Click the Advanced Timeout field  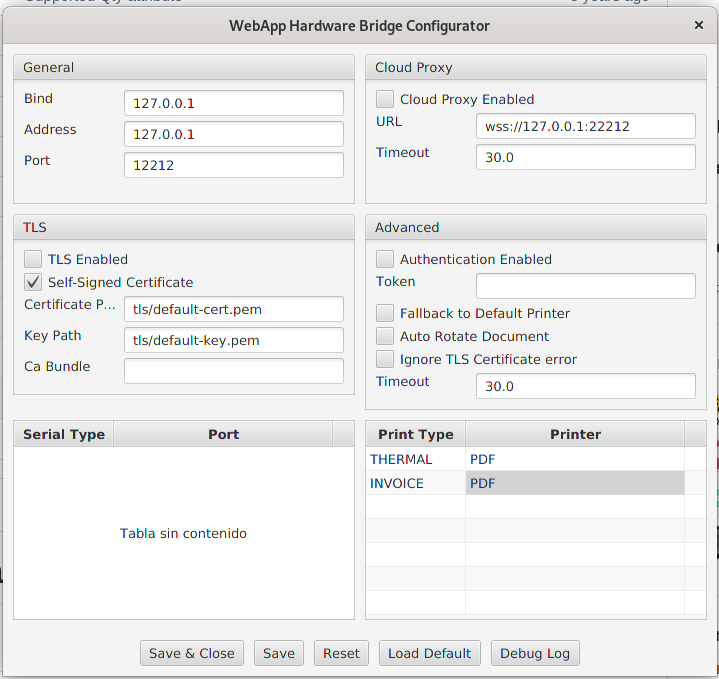(x=586, y=386)
